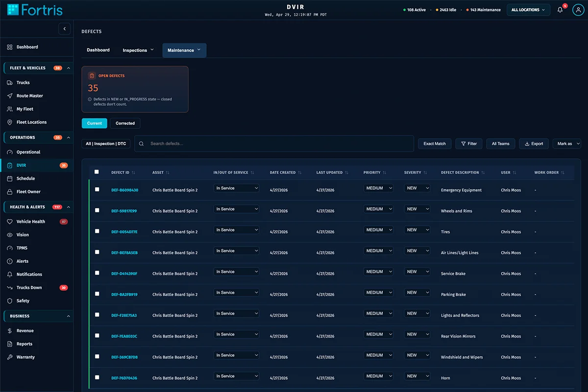Click the My Fleet people icon
The width and height of the screenshot is (588, 392).
point(10,109)
